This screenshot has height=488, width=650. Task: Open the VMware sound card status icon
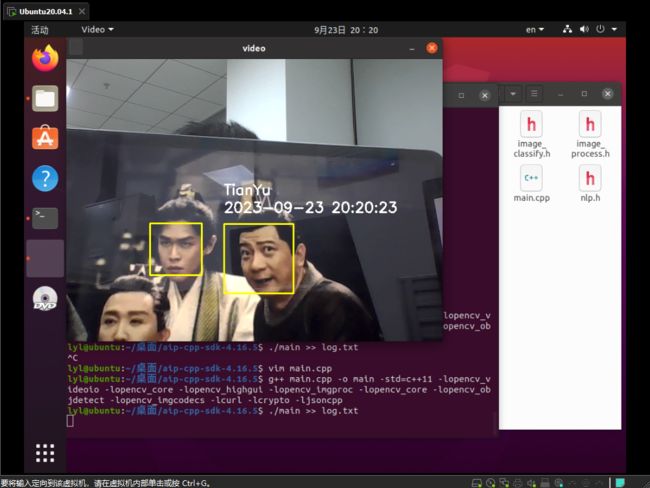click(531, 483)
